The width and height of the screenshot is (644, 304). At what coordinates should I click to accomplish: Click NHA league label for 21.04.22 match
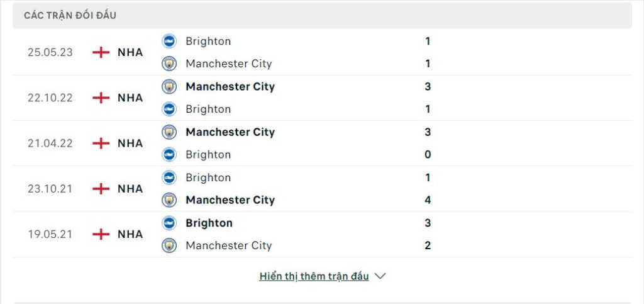(130, 144)
